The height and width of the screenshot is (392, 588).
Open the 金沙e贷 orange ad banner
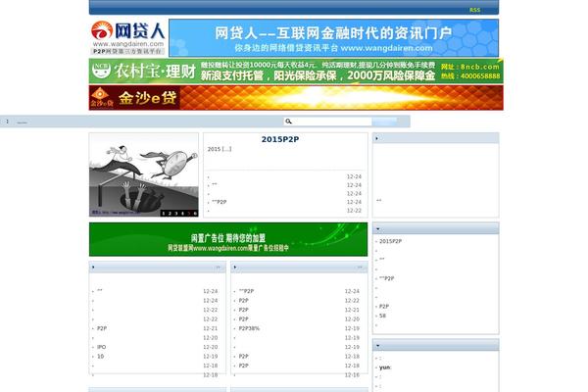click(x=296, y=98)
